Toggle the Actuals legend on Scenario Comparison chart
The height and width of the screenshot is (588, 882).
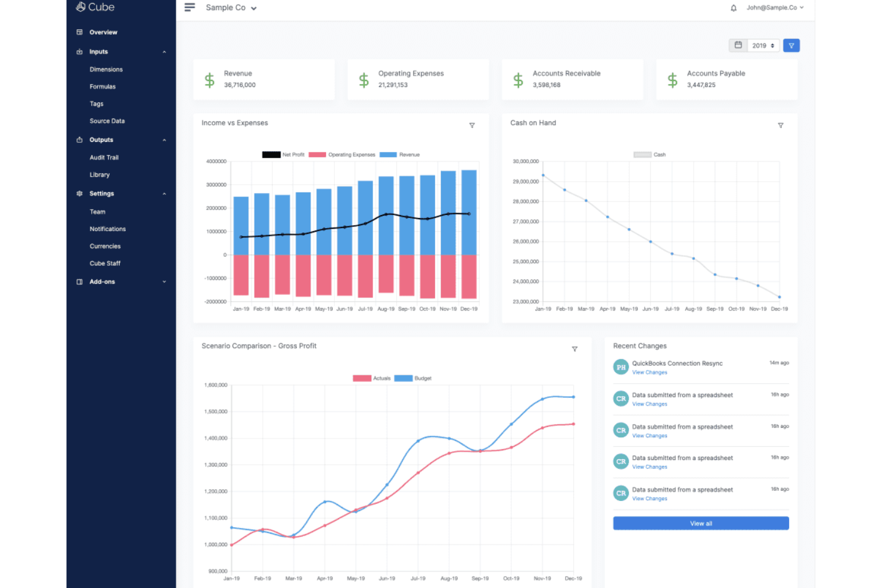tap(372, 378)
